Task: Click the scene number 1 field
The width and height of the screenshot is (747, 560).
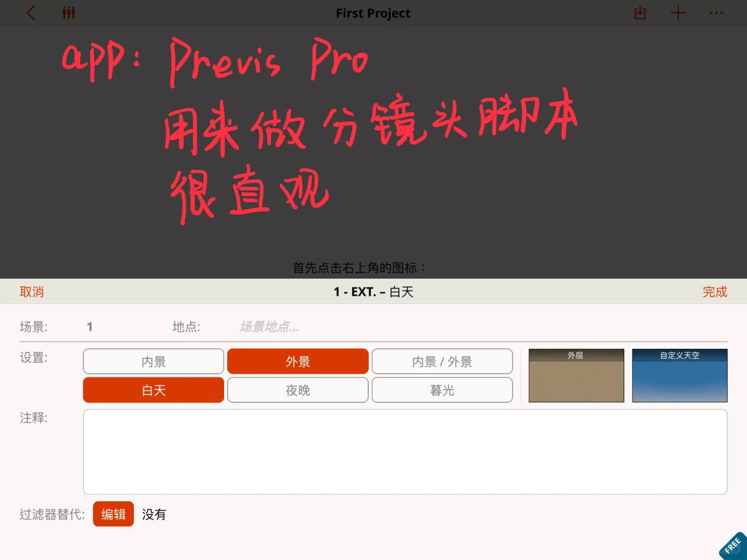Action: 89,327
